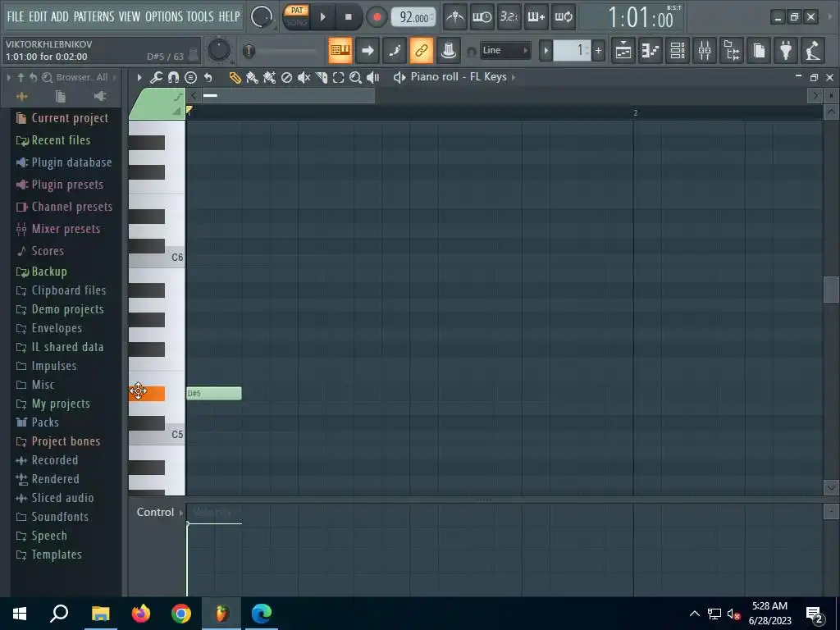Open the FILE menu
The image size is (840, 630).
click(16, 16)
